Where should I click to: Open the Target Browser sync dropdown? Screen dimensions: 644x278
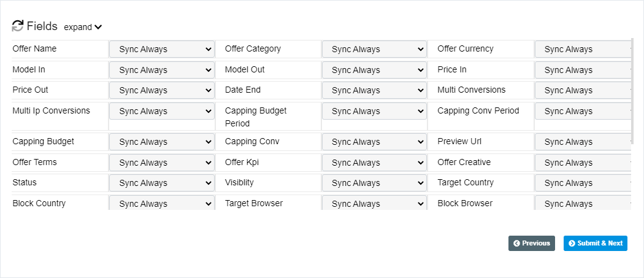[374, 204]
